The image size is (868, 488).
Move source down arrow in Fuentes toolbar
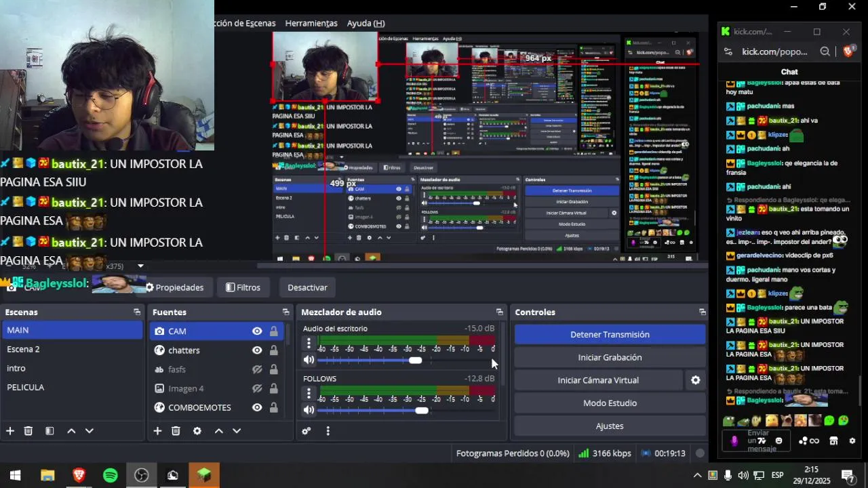point(237,431)
